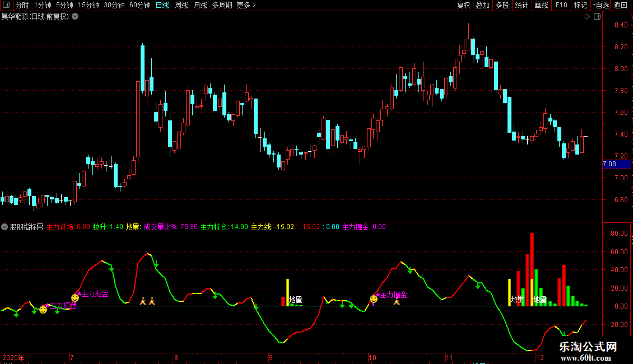Click the 2025年 date label
Image resolution: width=633 pixels, height=364 pixels.
tap(13, 357)
